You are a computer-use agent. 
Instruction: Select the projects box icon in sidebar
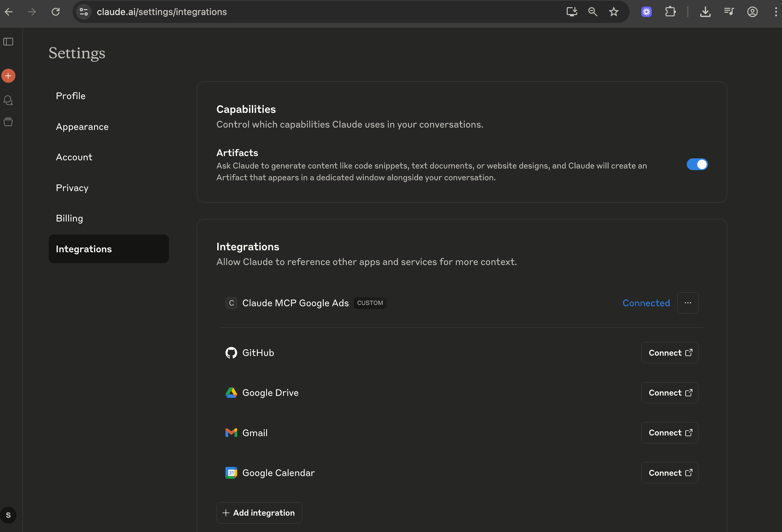click(9, 121)
